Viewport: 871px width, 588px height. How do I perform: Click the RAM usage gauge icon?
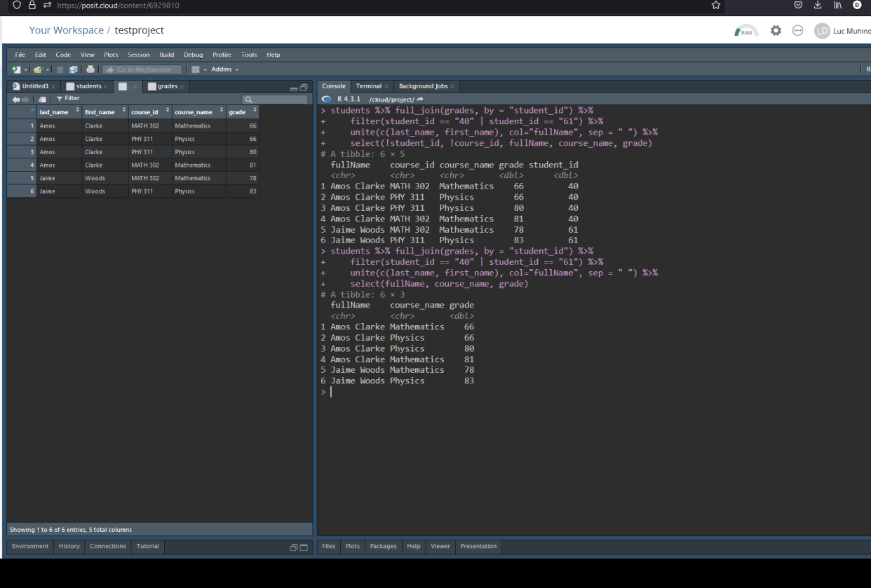746,31
